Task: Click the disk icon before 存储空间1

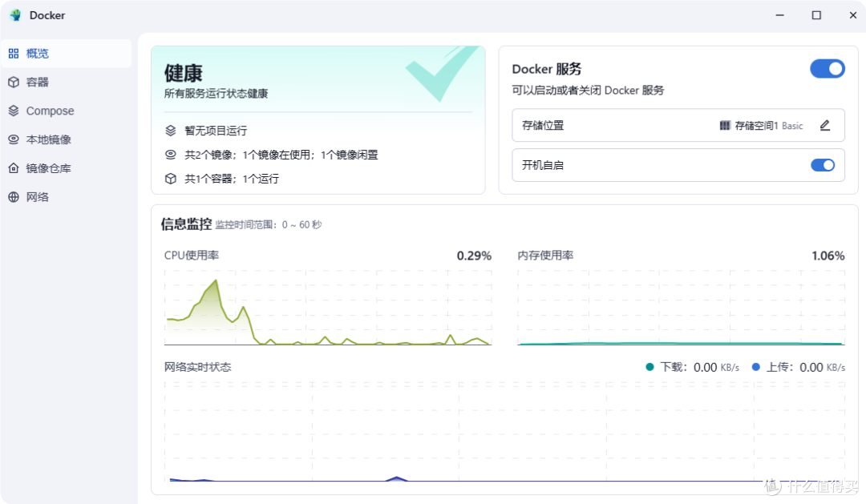Action: (x=726, y=125)
